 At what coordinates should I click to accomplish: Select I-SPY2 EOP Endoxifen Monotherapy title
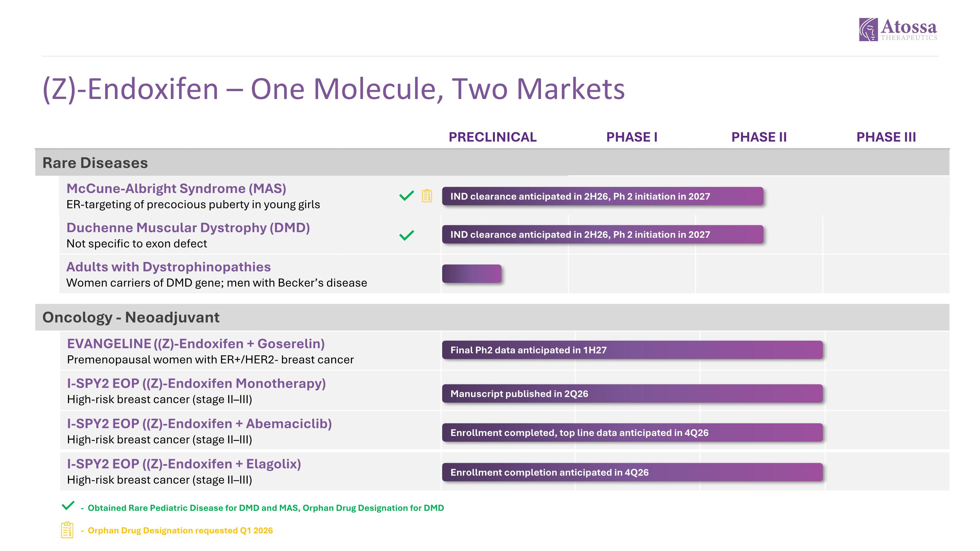[x=196, y=383]
